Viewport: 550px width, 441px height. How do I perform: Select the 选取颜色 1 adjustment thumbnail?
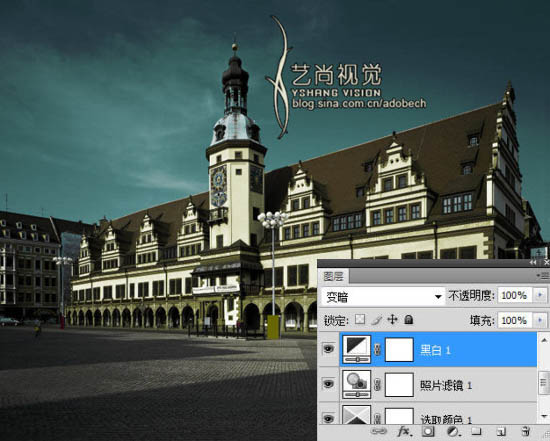[x=356, y=415]
